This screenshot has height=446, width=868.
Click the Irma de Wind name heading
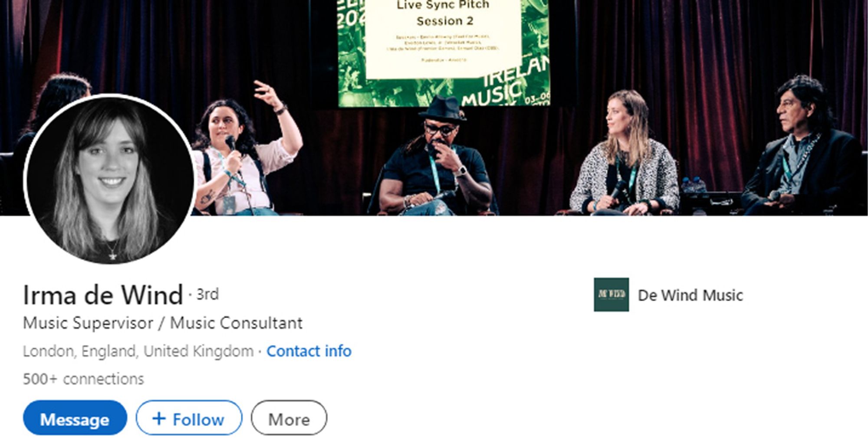click(103, 295)
